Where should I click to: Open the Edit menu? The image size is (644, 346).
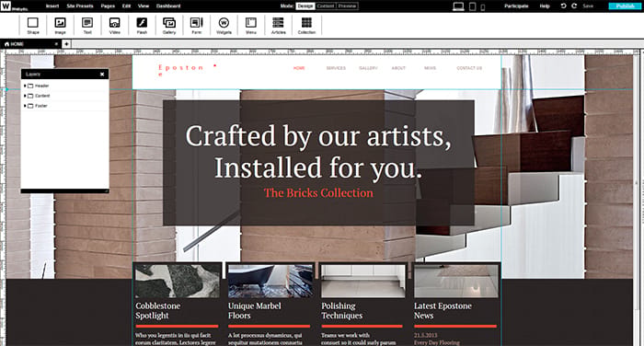coord(126,6)
